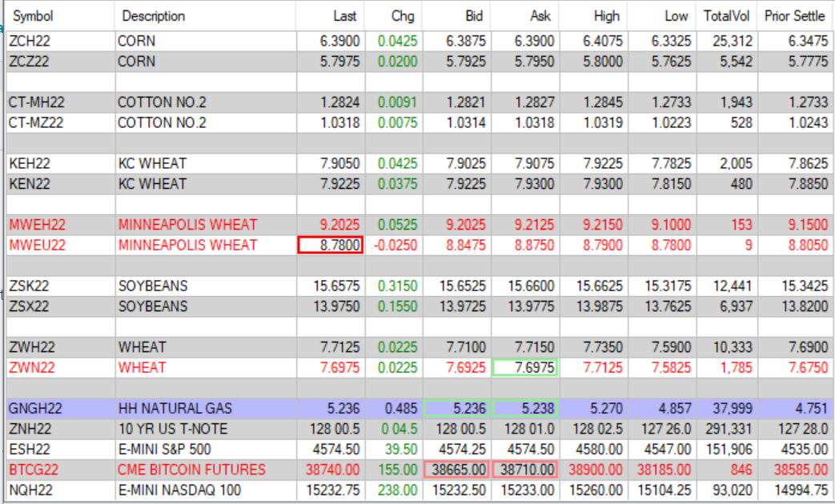Click the 38665.00 Bid for Bitcoin futures
Image resolution: width=835 pixels, height=504 pixels.
click(x=457, y=470)
